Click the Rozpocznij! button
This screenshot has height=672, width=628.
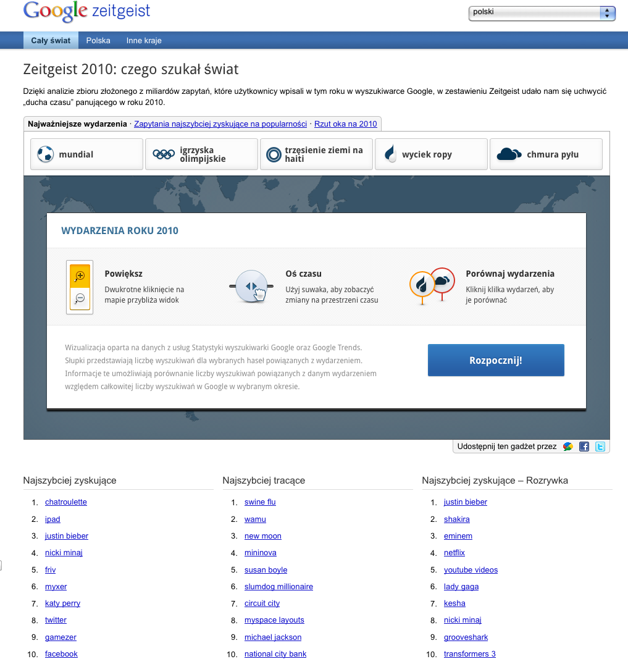pos(496,360)
